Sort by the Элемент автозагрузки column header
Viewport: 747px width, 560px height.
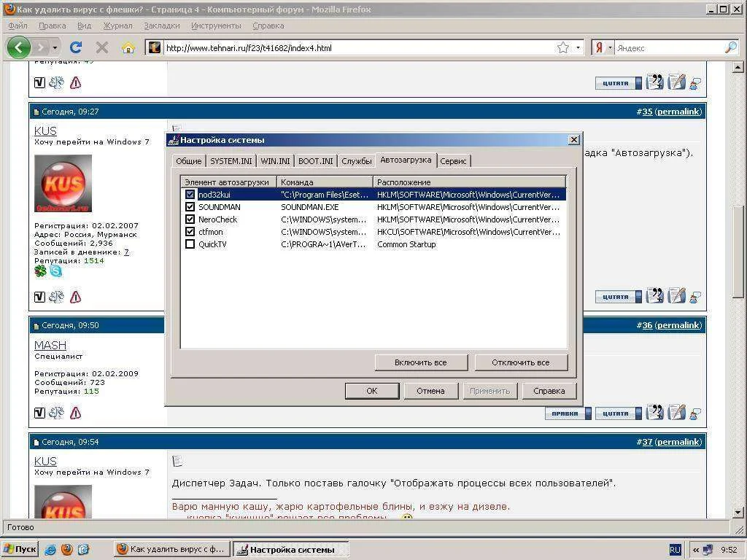[228, 182]
